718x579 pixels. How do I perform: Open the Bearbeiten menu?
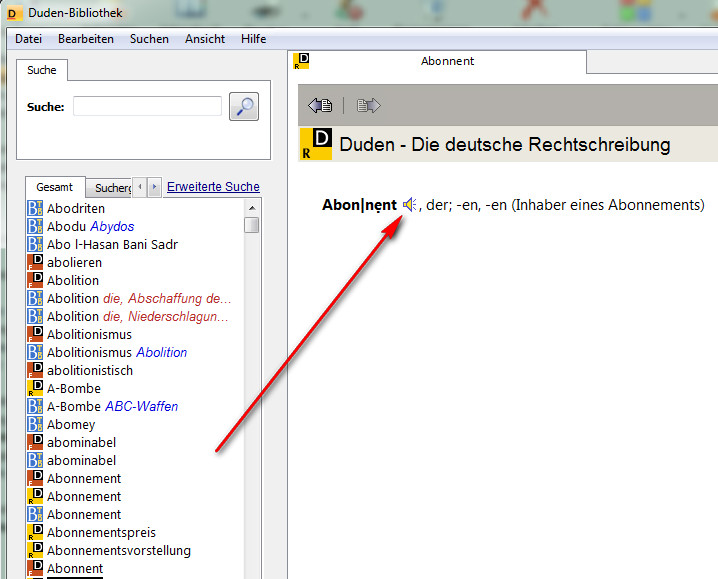click(x=86, y=39)
